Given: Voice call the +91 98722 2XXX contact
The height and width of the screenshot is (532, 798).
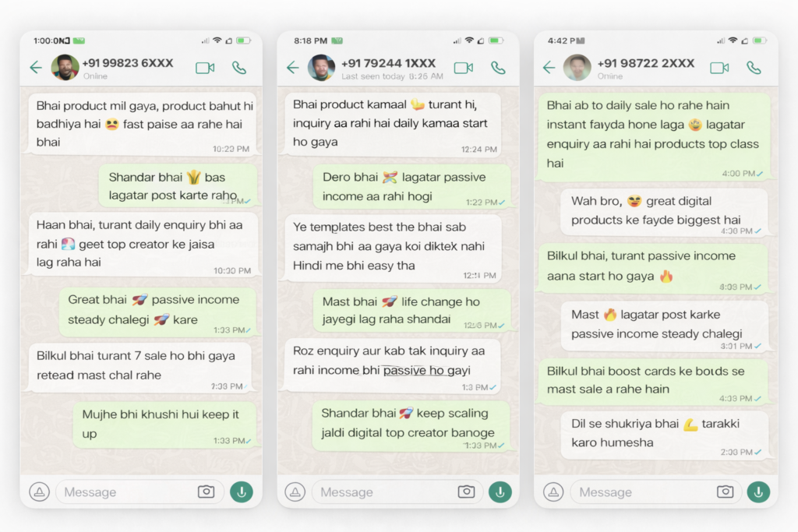Looking at the screenshot, I should 754,68.
